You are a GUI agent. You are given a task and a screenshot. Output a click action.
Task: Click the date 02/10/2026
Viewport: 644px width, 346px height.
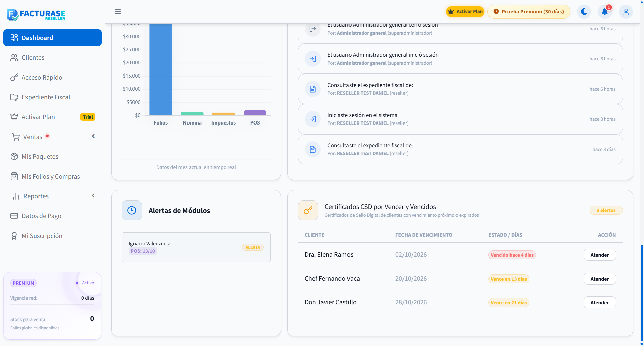click(x=411, y=255)
